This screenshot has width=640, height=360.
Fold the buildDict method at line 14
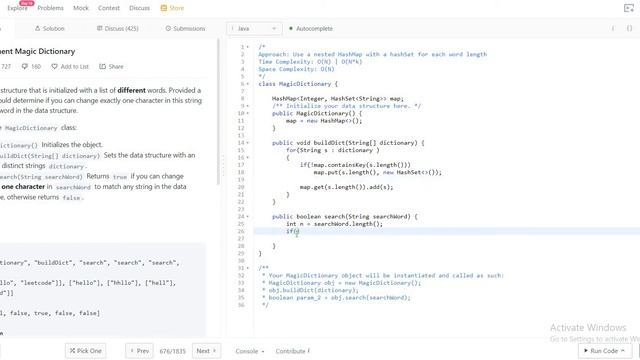[x=248, y=143]
